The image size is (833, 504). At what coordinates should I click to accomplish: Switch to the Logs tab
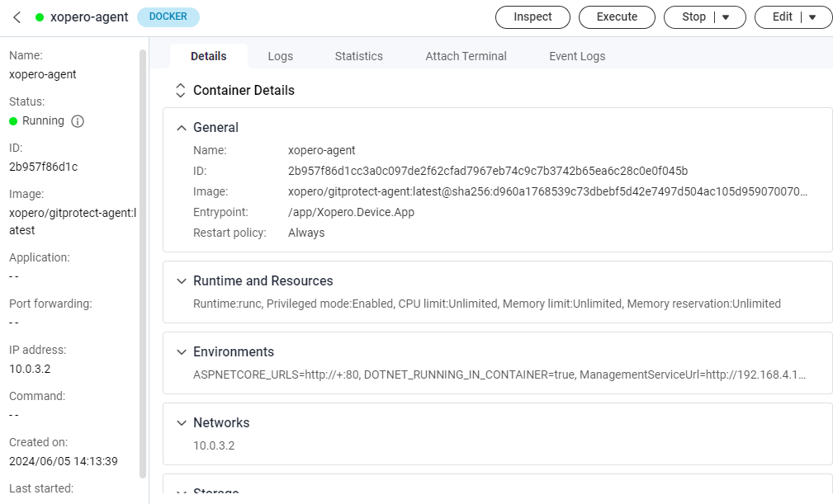pos(280,56)
